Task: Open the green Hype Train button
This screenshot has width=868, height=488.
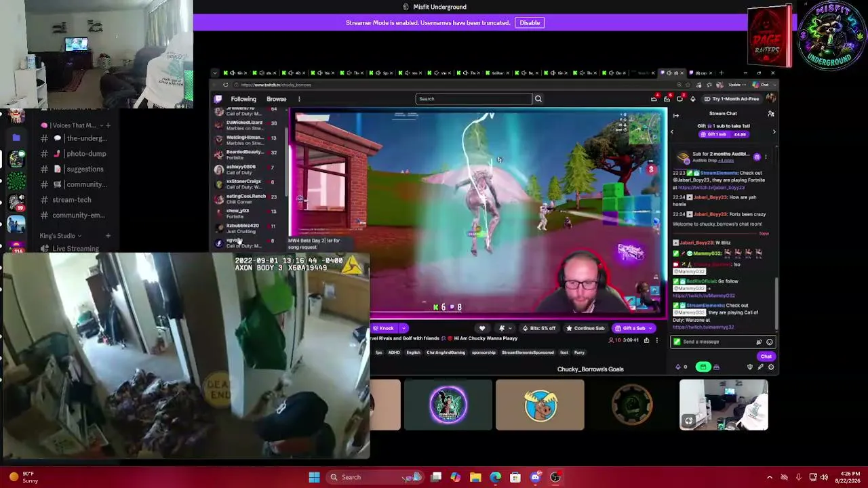Action: click(703, 367)
